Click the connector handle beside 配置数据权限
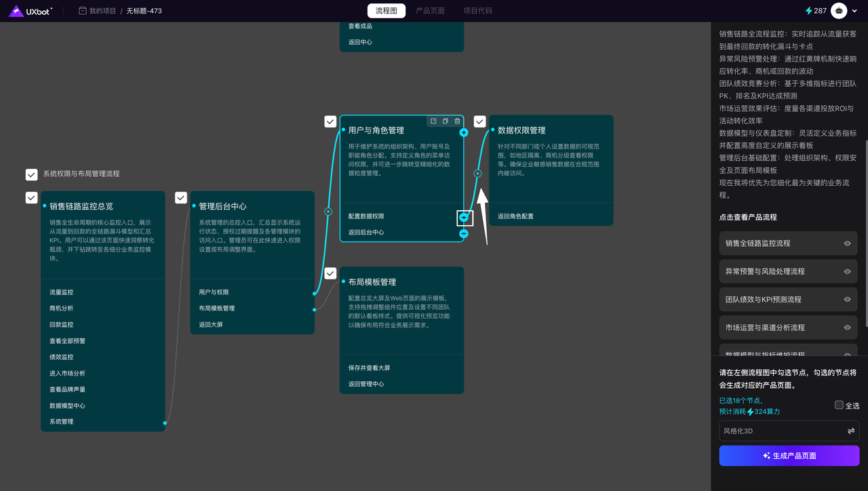The width and height of the screenshot is (868, 491). pyautogui.click(x=464, y=217)
